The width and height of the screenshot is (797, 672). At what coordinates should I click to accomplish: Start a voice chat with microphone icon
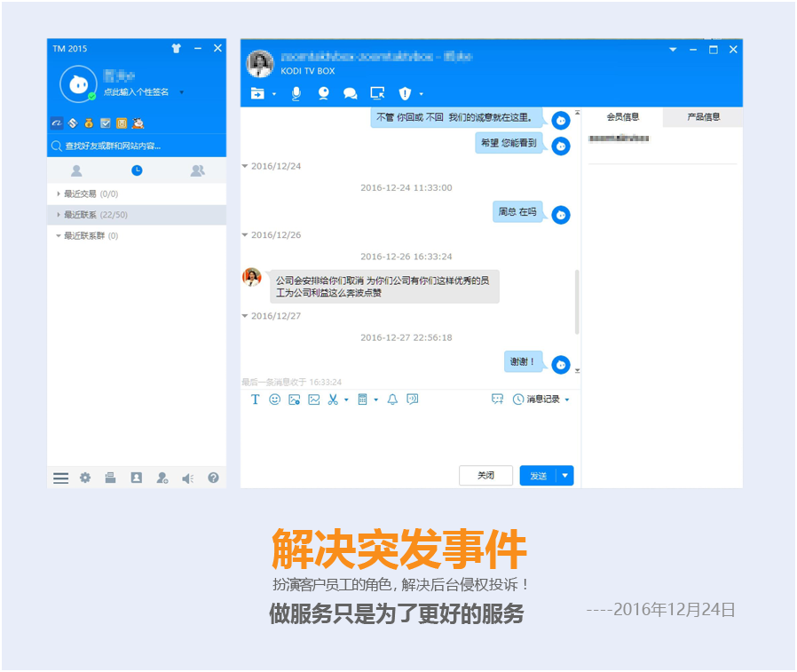(296, 93)
